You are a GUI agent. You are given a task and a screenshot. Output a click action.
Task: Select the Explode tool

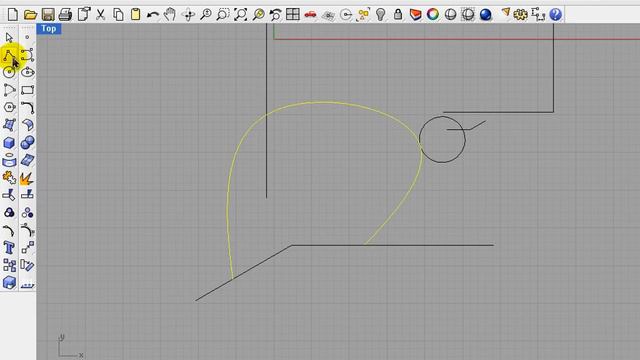click(27, 178)
